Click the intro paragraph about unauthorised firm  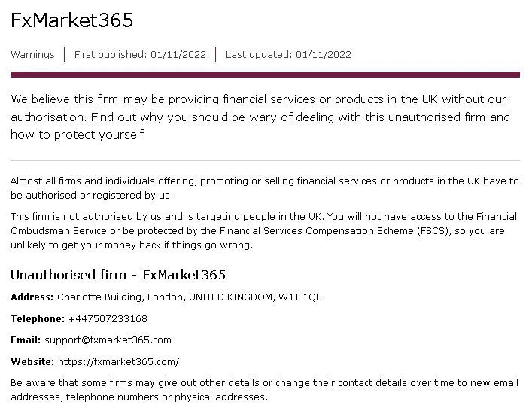click(x=260, y=117)
